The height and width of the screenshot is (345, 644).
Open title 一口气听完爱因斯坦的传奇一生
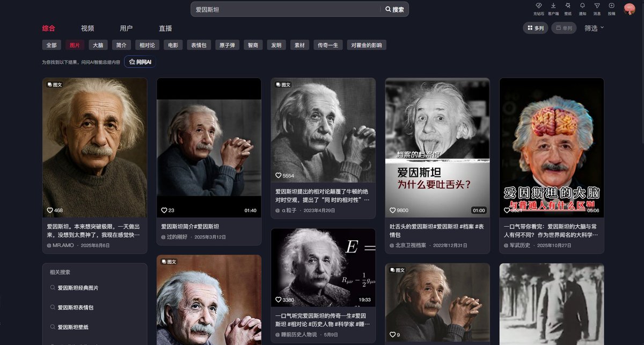pyautogui.click(x=323, y=320)
